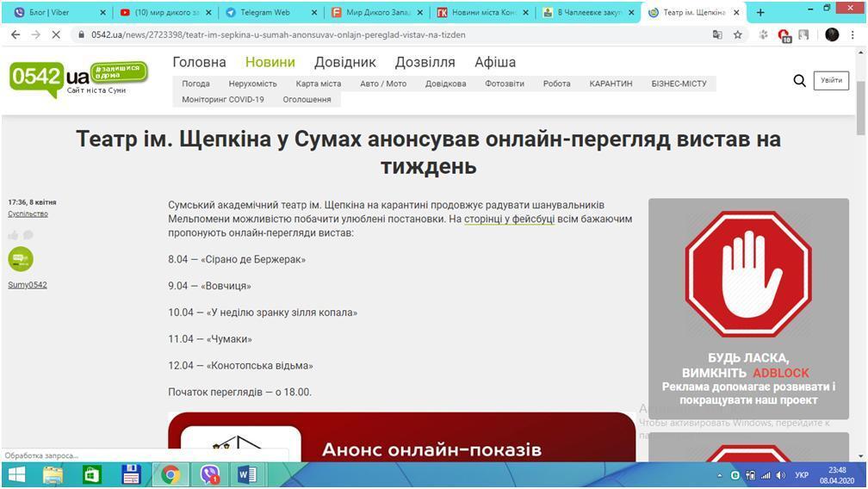
Task: Close the Блог | Viber tab
Action: pyautogui.click(x=103, y=12)
